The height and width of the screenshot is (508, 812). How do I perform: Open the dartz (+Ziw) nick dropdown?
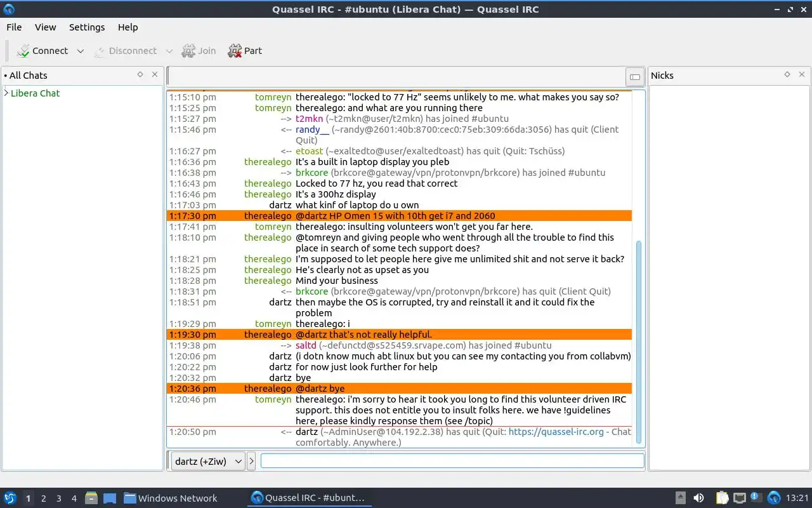point(207,462)
